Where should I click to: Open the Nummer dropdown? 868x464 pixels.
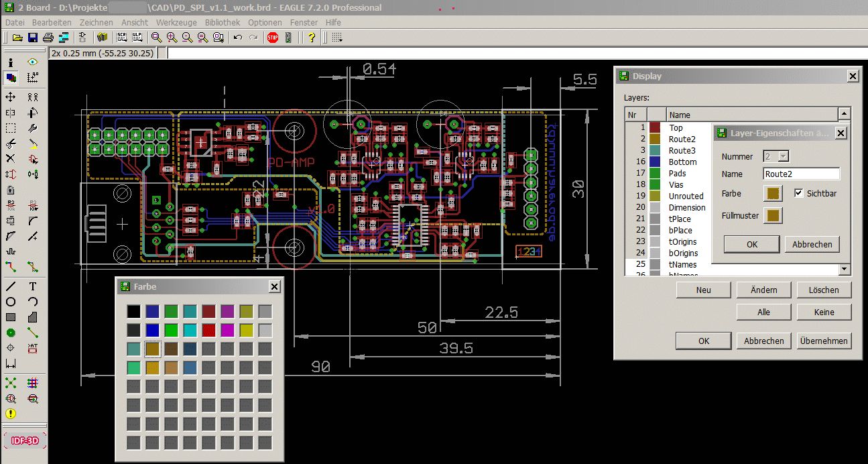point(782,156)
